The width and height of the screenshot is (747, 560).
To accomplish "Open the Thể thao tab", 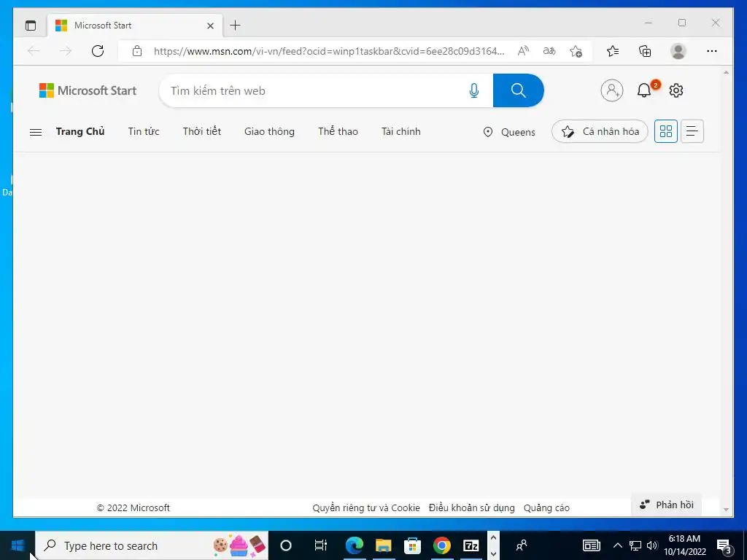I will point(338,131).
